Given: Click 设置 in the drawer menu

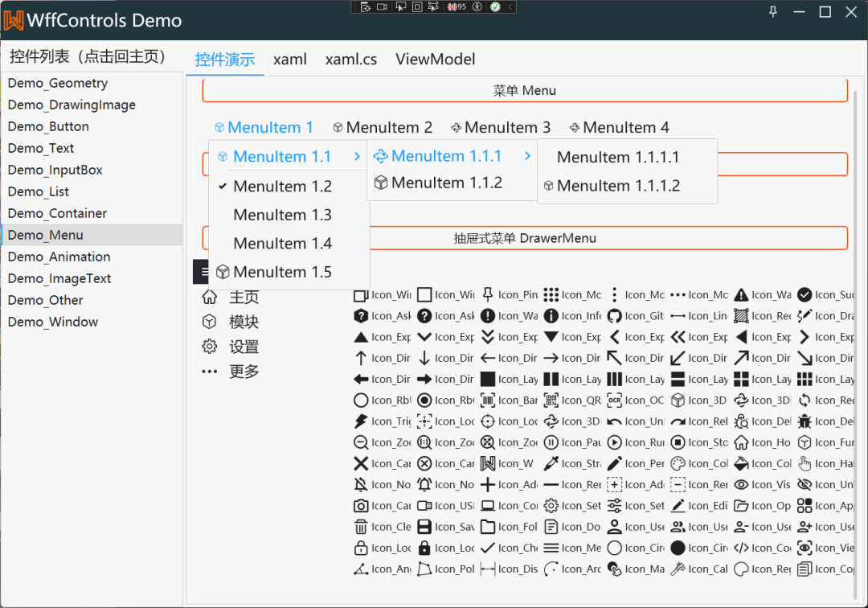Looking at the screenshot, I should pyautogui.click(x=244, y=347).
